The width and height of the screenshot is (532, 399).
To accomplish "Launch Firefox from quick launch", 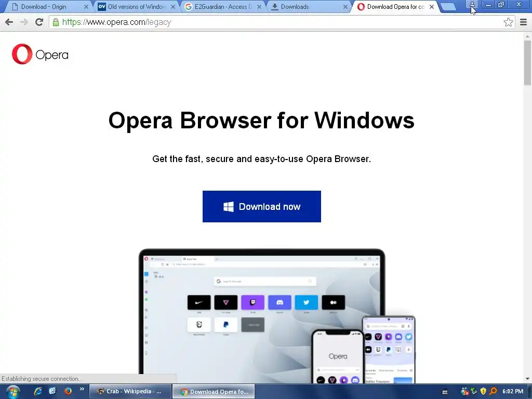I will point(68,391).
